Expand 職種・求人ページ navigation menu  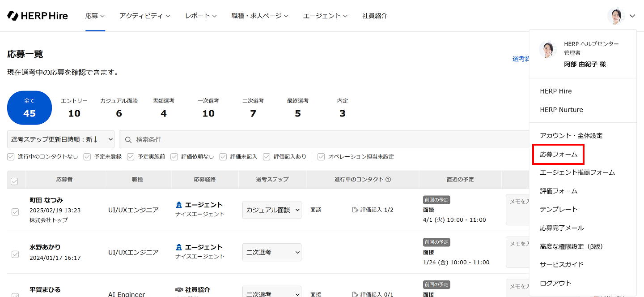pos(260,16)
